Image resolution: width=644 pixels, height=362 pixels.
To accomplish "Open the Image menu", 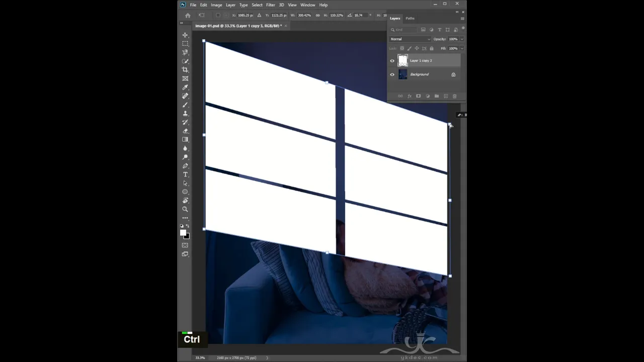I will pyautogui.click(x=216, y=5).
